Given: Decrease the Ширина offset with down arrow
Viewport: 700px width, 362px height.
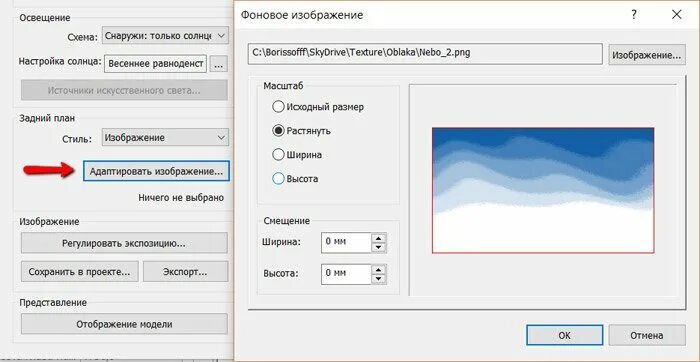Looking at the screenshot, I should pos(379,247).
